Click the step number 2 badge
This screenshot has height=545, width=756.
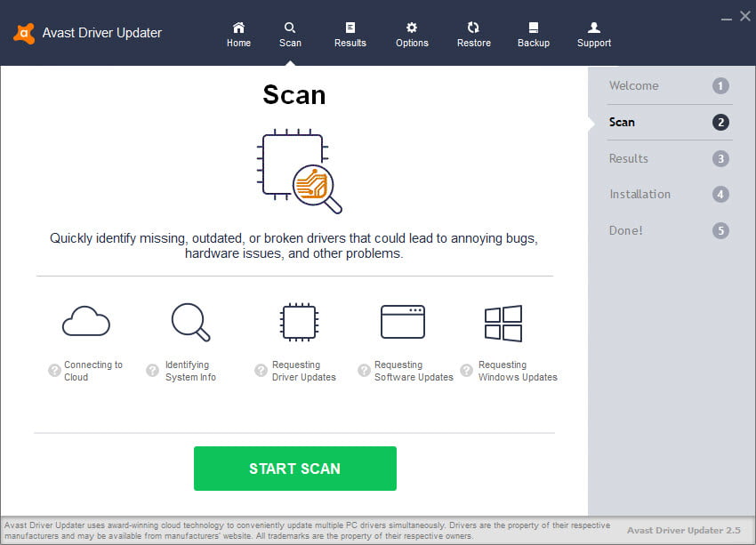pos(720,123)
